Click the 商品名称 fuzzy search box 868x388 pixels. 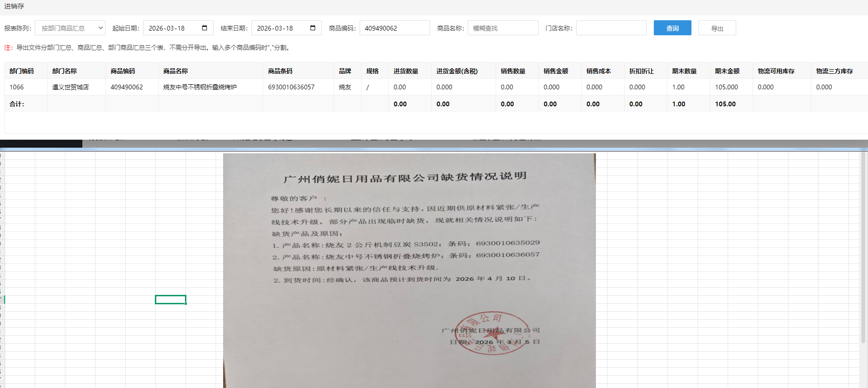coord(503,28)
